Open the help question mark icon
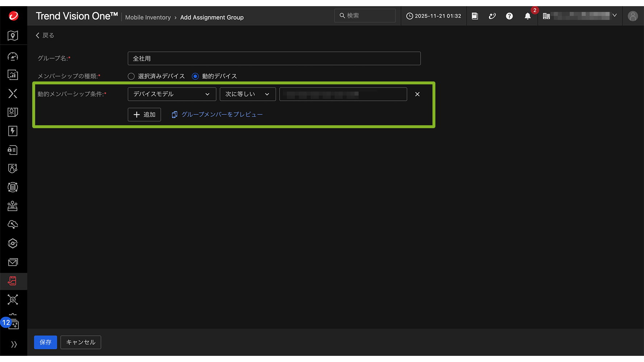644x362 pixels. click(x=509, y=16)
